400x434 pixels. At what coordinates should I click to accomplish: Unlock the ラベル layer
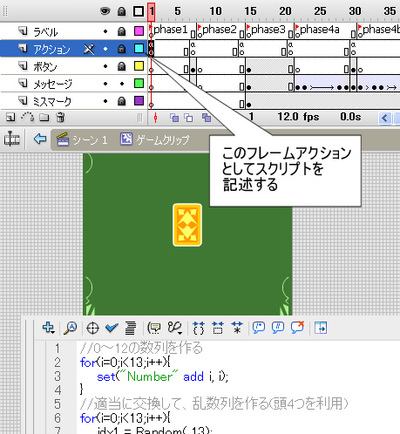pos(122,32)
